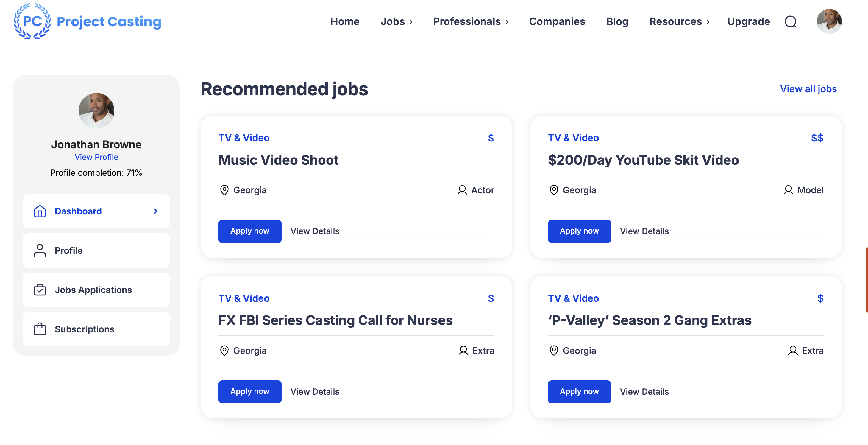Open Upgrade in the top navigation
868x445 pixels.
click(x=748, y=21)
